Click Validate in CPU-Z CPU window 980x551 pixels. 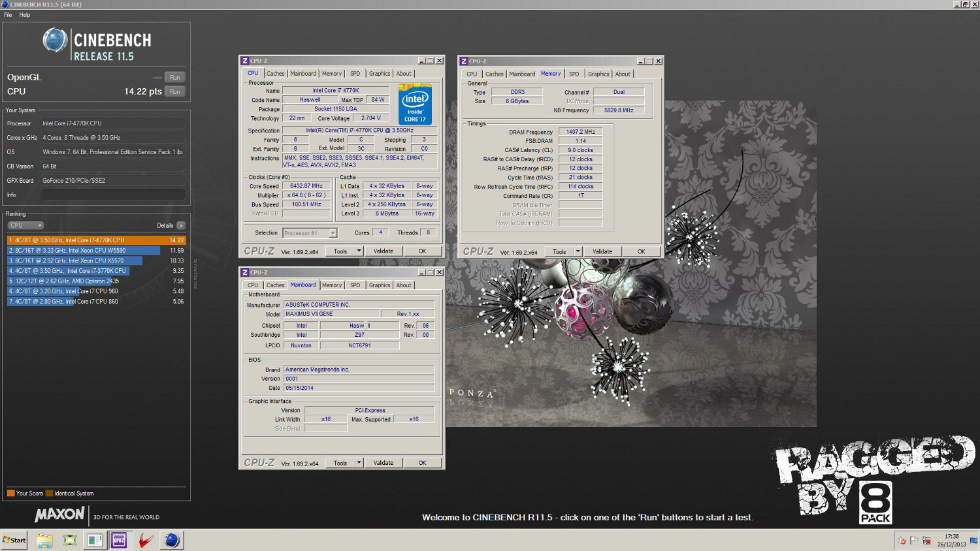[x=384, y=251]
